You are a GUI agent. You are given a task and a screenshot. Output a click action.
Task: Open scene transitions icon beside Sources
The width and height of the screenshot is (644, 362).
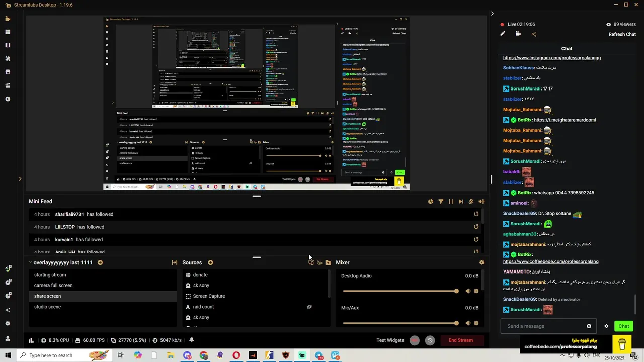175,262
